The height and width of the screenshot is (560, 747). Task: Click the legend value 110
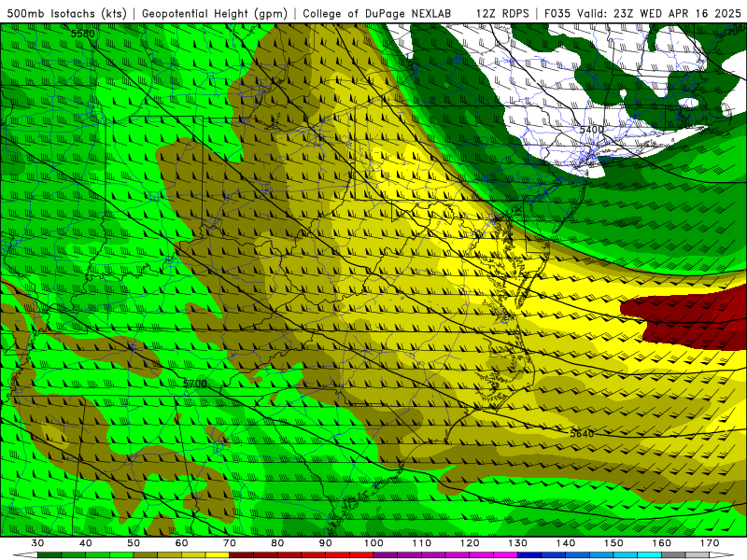pos(422,543)
